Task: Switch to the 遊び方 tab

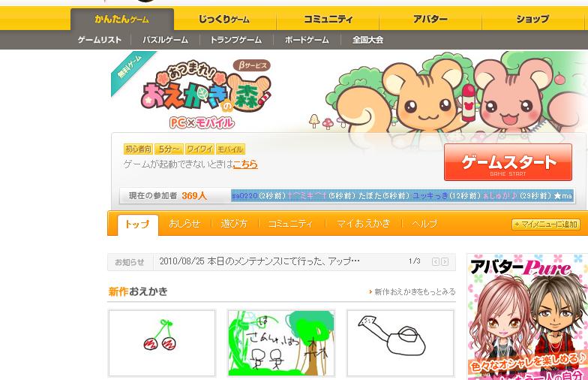Action: pos(234,224)
